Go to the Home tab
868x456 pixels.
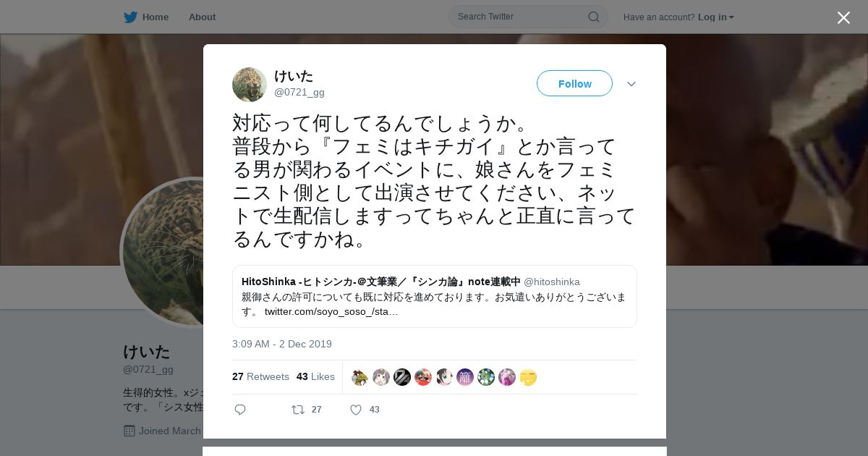155,17
